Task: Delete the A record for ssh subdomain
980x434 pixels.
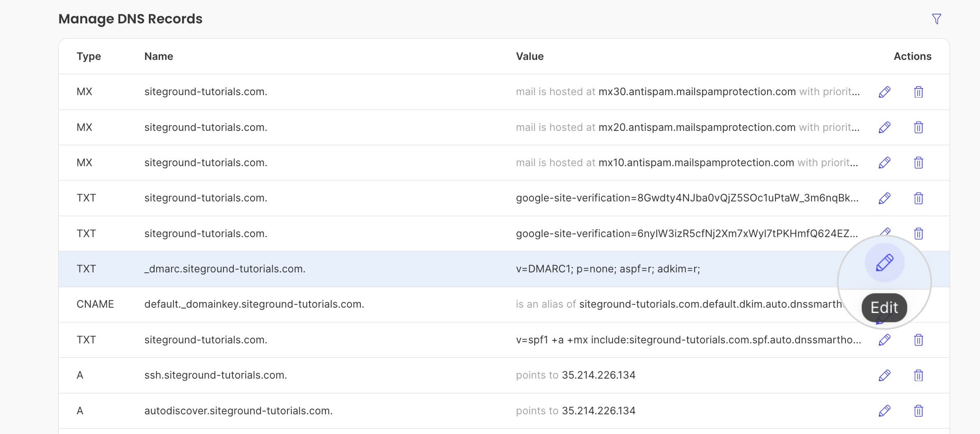Action: click(918, 375)
